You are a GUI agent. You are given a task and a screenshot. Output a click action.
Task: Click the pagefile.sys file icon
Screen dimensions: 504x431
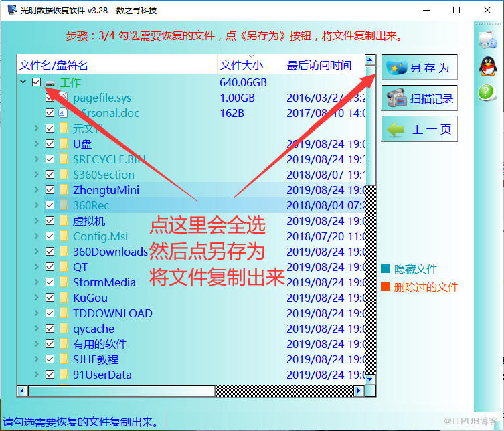coord(64,98)
